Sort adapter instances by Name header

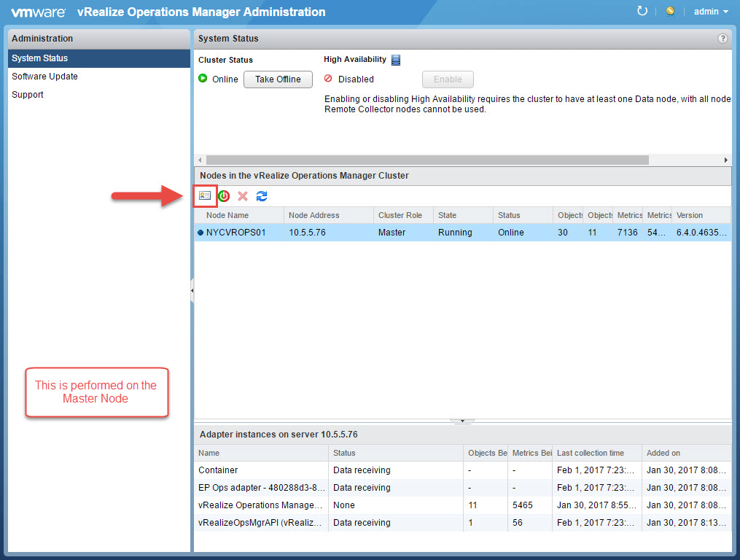point(261,453)
